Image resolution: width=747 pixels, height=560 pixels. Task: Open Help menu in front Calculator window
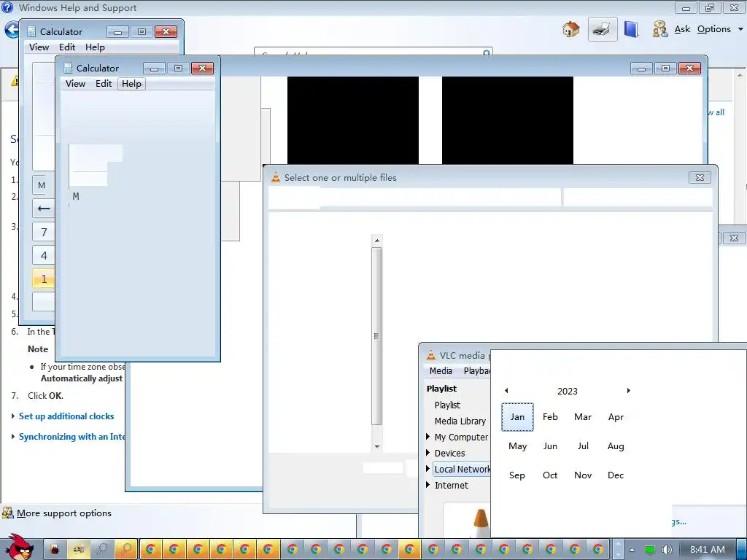131,83
